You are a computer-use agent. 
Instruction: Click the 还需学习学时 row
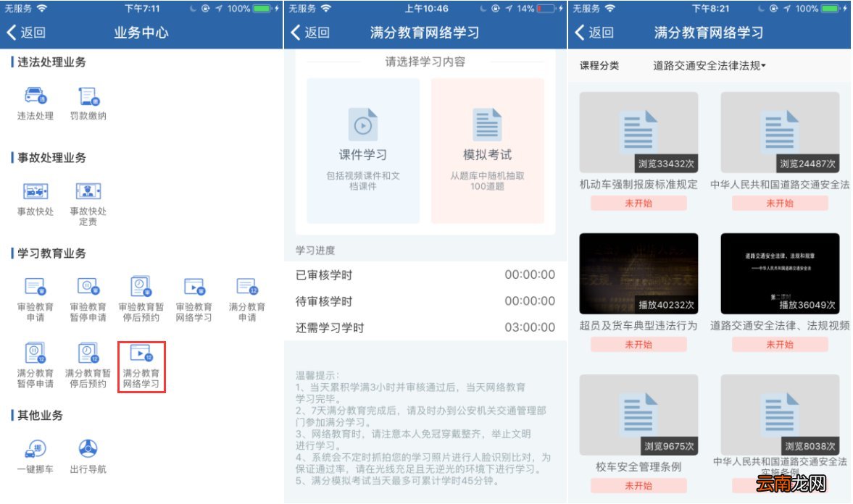[425, 328]
